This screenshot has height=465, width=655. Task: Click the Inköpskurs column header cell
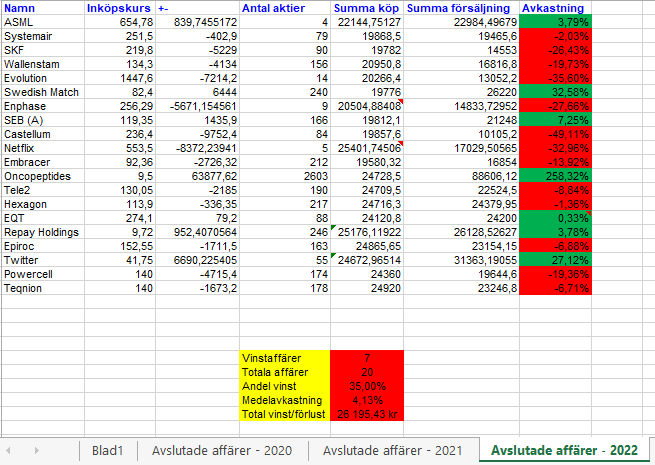pyautogui.click(x=119, y=8)
